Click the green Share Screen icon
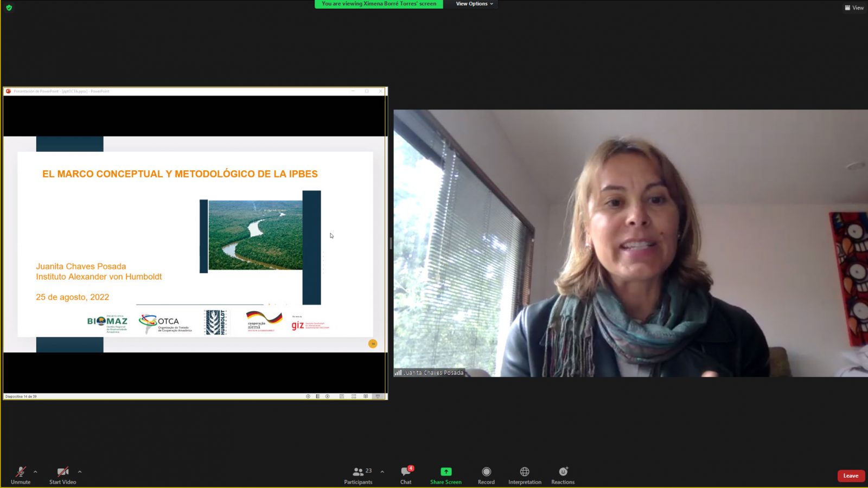The width and height of the screenshot is (868, 488). point(446,472)
